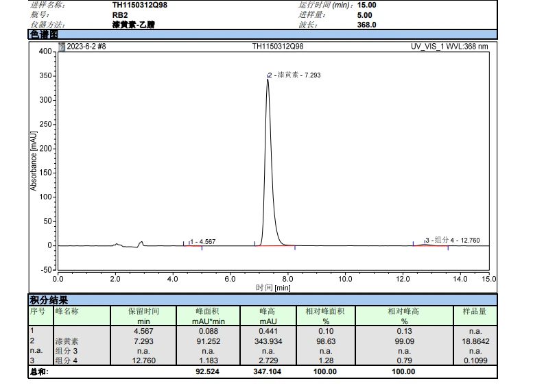
Task: Click the small report icon beside 2023-6-2 #8
Action: [x=62, y=47]
